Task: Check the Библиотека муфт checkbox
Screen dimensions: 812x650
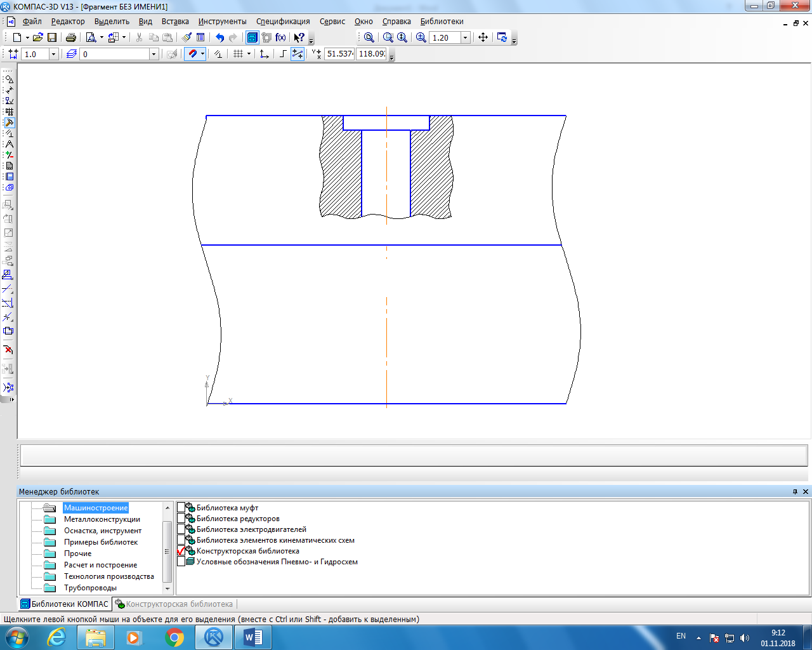Action: pyautogui.click(x=181, y=508)
